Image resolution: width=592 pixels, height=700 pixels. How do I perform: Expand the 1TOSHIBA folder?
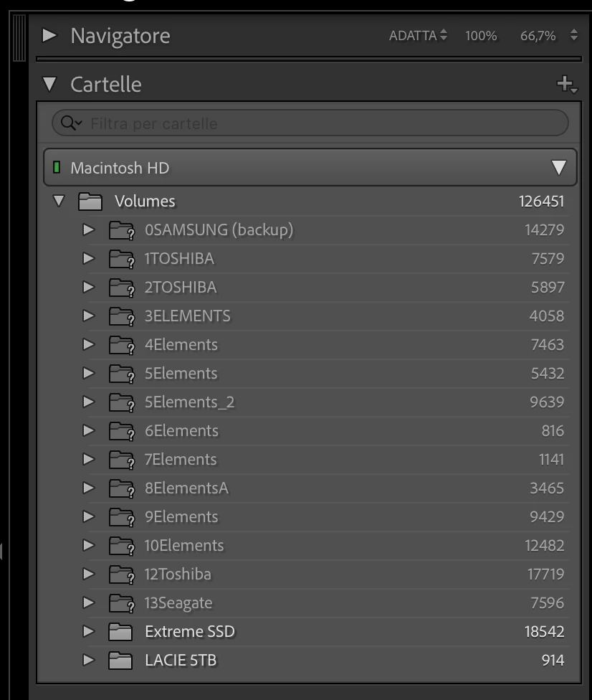[x=89, y=258]
